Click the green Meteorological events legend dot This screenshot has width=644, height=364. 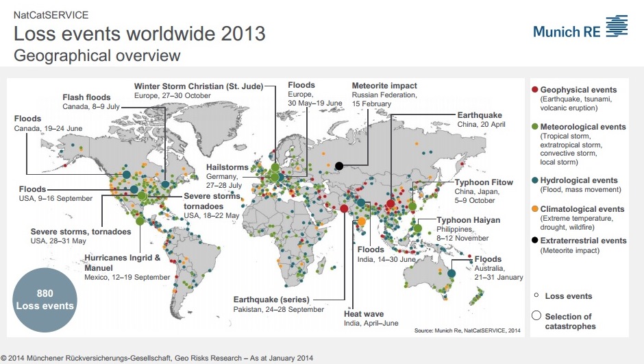(x=535, y=127)
